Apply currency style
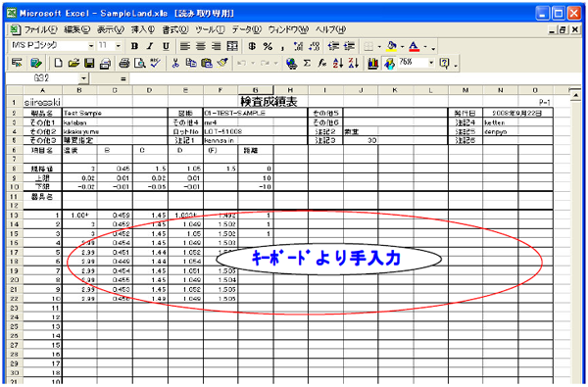 (252, 46)
